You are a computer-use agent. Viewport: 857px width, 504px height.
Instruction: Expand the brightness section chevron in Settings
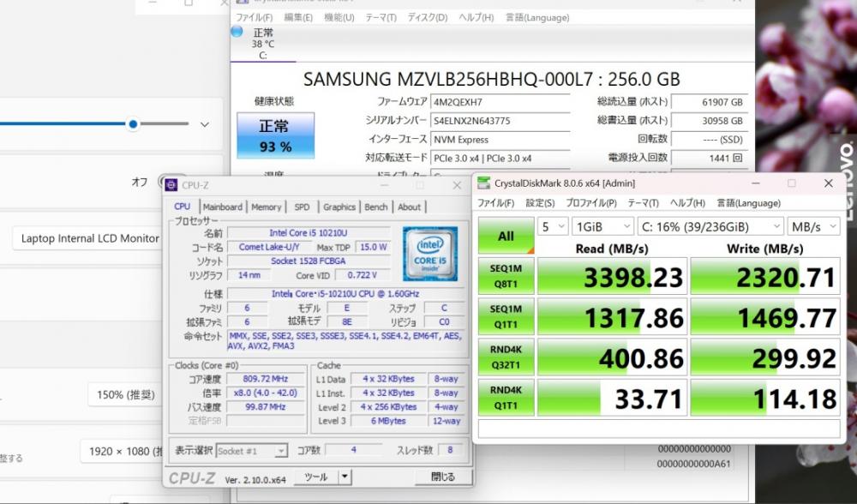pyautogui.click(x=205, y=124)
